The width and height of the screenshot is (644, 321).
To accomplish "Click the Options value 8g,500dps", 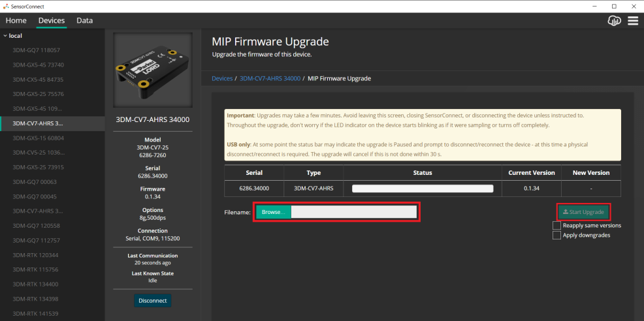I will (x=153, y=217).
